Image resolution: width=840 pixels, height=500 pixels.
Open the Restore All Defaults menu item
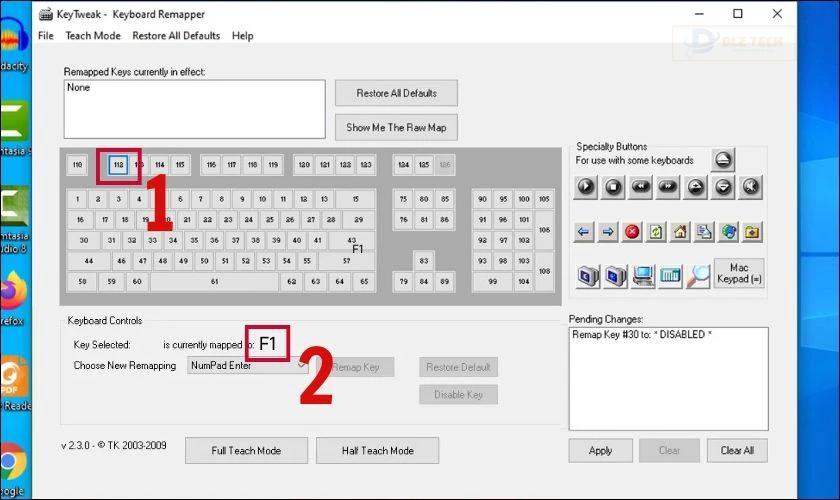(x=176, y=36)
